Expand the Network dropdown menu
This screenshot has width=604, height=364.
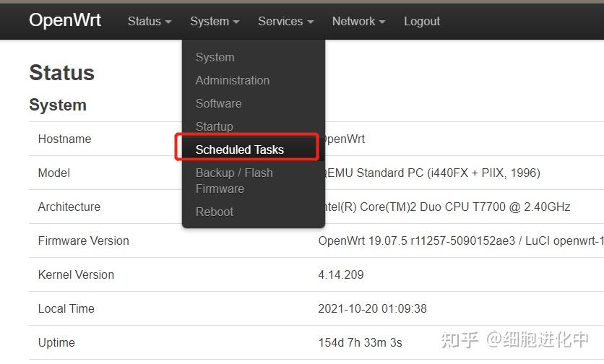(358, 22)
